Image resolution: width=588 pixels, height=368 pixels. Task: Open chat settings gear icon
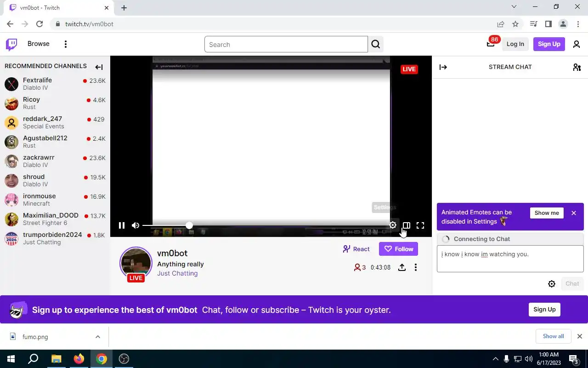pos(552,284)
